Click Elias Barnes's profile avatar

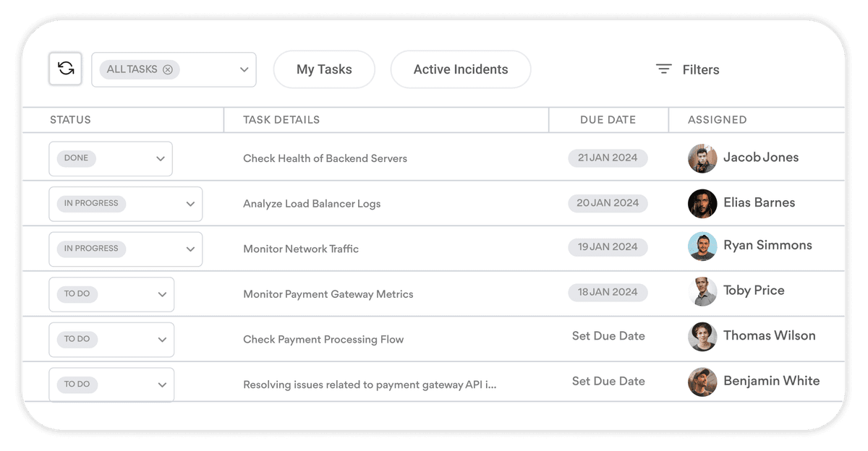pos(702,203)
